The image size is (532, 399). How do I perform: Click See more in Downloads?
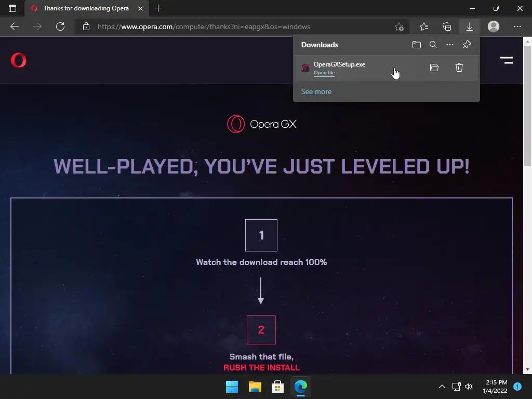click(x=316, y=91)
